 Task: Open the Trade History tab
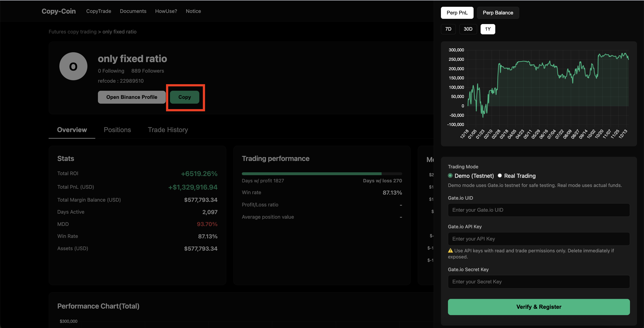pyautogui.click(x=168, y=130)
